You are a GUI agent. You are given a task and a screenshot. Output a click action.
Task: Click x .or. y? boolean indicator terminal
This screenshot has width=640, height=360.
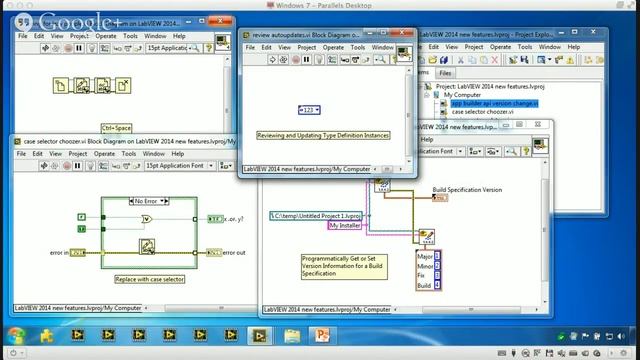click(x=215, y=219)
